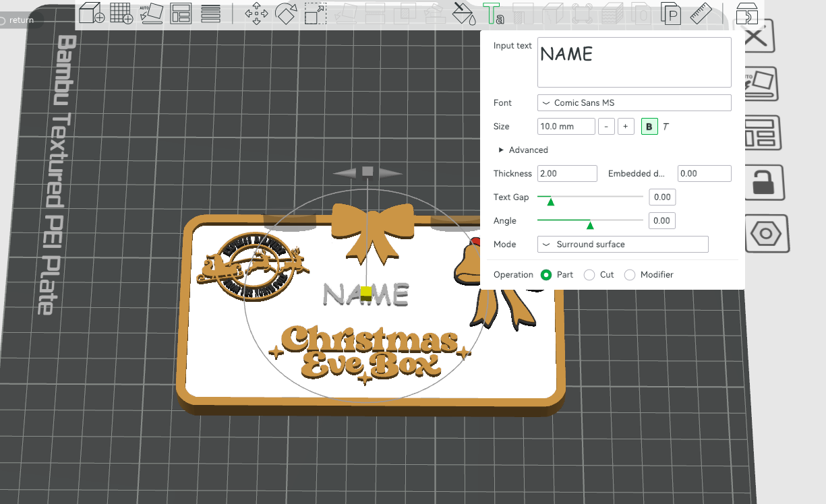Select the Modifier operation radio button
Viewport: 826px width, 504px height.
[630, 275]
